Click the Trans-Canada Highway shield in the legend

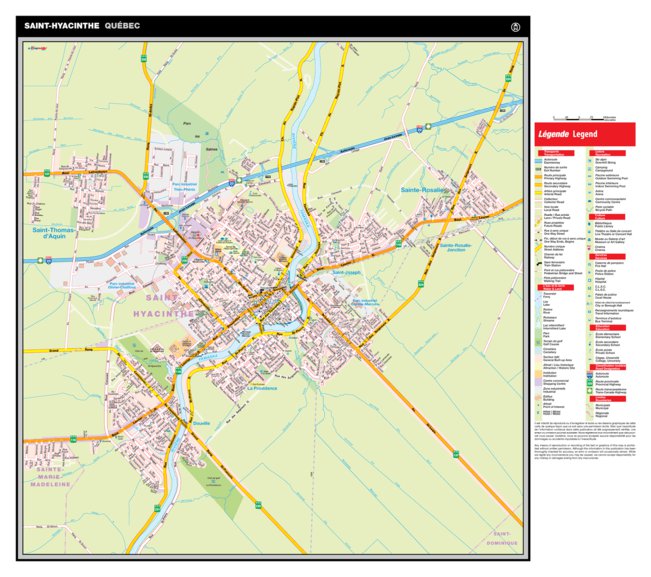click(590, 391)
